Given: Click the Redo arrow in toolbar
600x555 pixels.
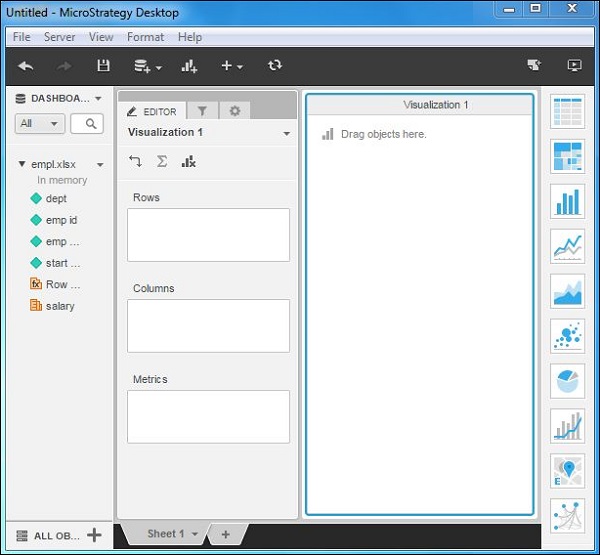Looking at the screenshot, I should click(x=64, y=66).
